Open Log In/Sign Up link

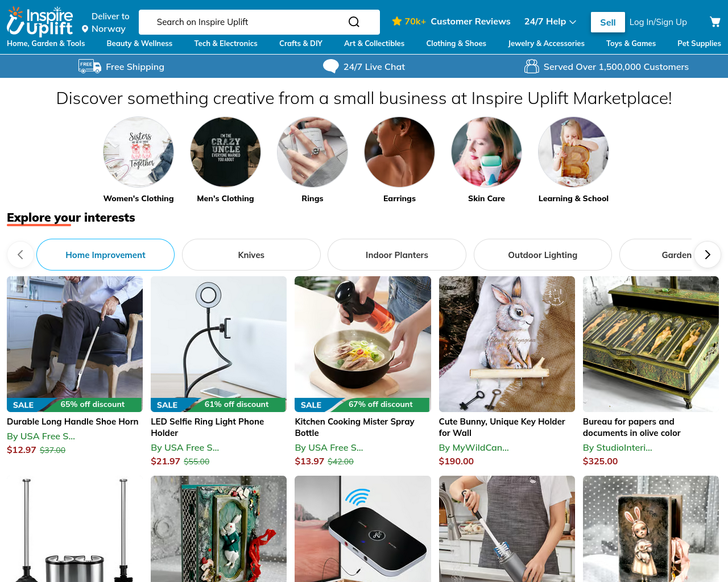tap(658, 22)
